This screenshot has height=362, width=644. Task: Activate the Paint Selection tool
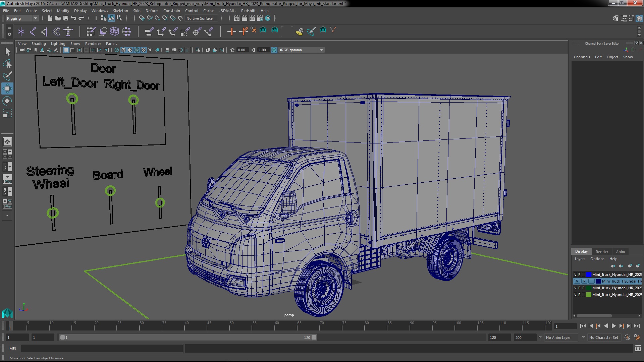click(x=7, y=76)
